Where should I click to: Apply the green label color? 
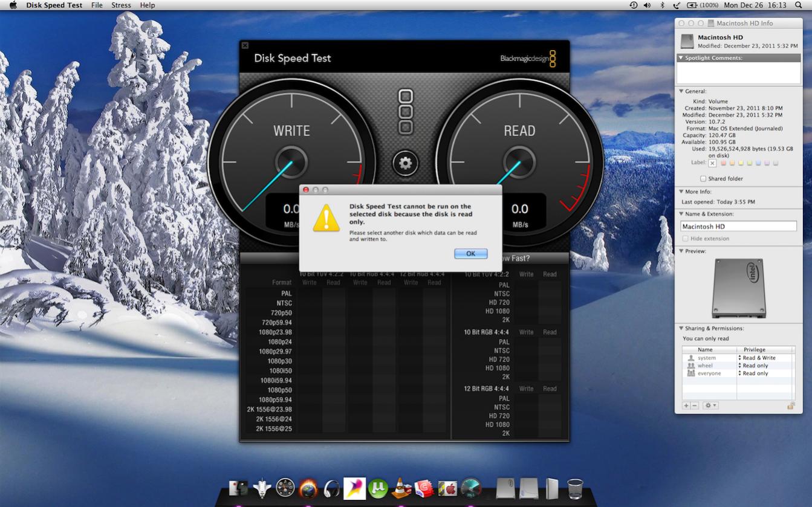click(x=750, y=163)
